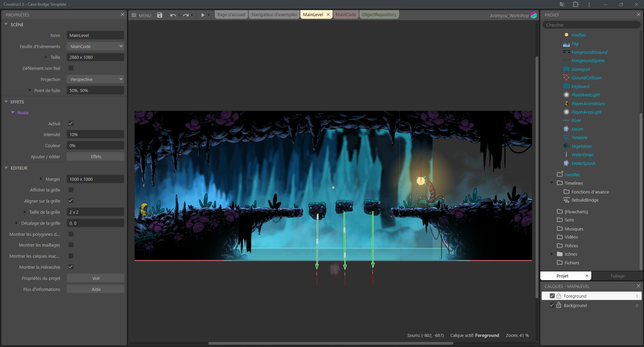Collapse the Noise effect
Image resolution: width=644 pixels, height=347 pixels.
pyautogui.click(x=13, y=112)
